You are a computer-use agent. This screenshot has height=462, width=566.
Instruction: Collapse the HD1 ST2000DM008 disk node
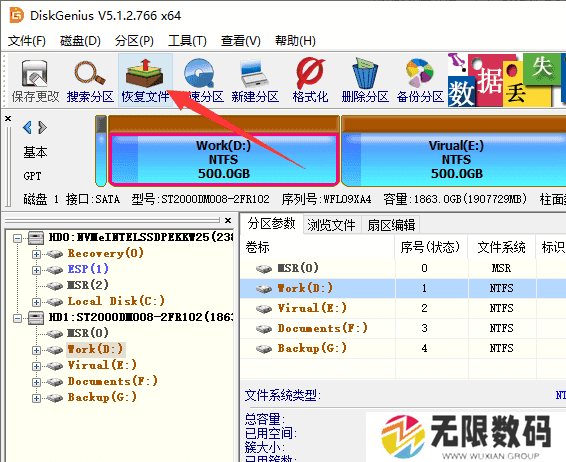tap(17, 318)
